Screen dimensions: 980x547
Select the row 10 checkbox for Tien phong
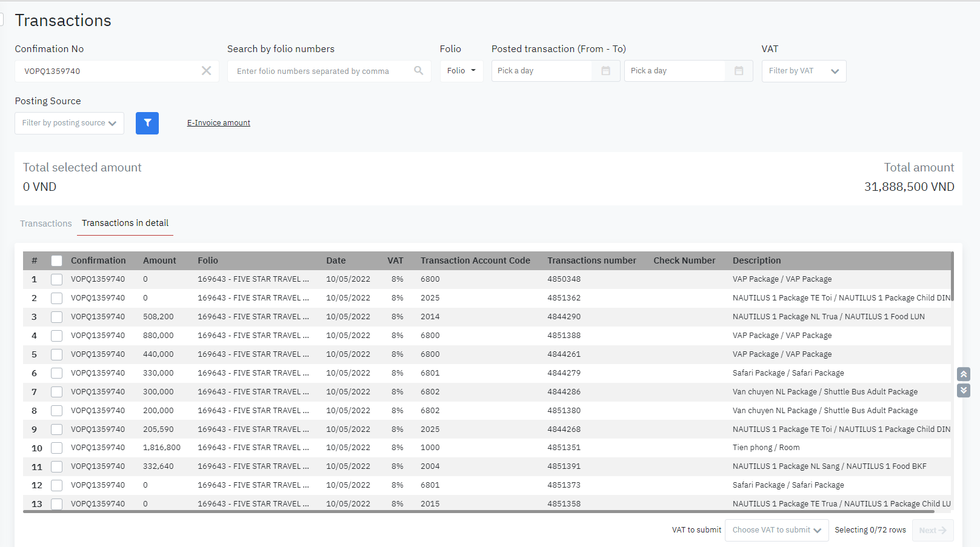pyautogui.click(x=57, y=448)
